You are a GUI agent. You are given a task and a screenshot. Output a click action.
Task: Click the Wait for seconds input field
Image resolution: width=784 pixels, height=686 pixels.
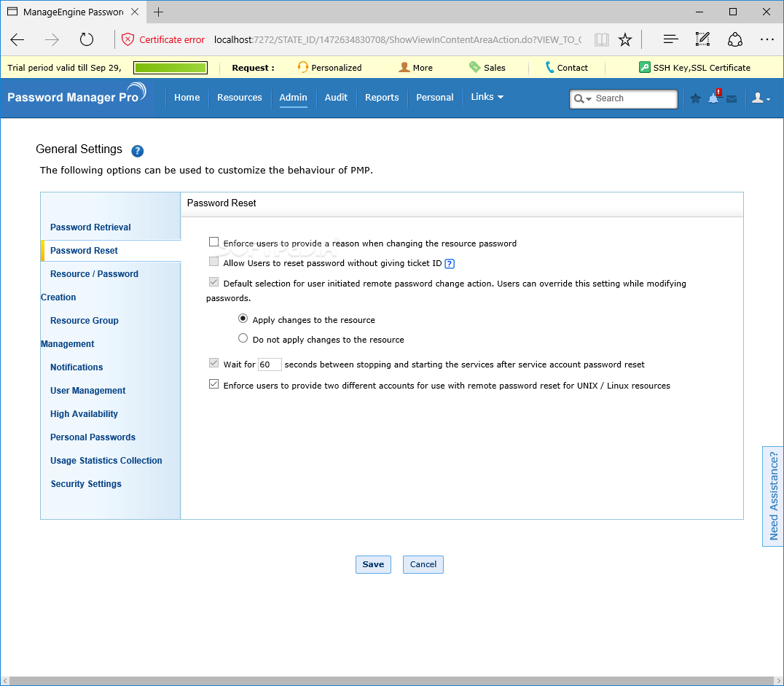coord(270,365)
